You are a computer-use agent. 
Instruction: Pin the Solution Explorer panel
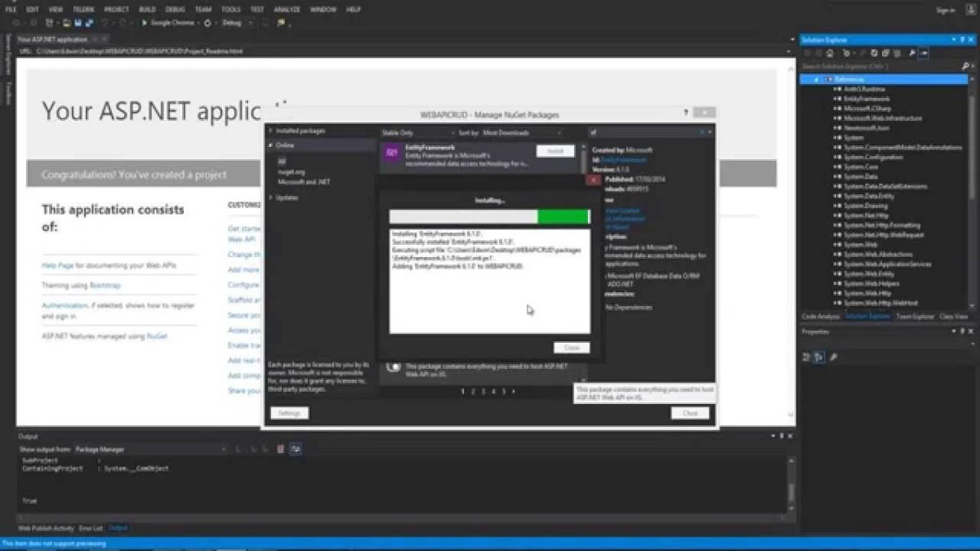coord(960,39)
